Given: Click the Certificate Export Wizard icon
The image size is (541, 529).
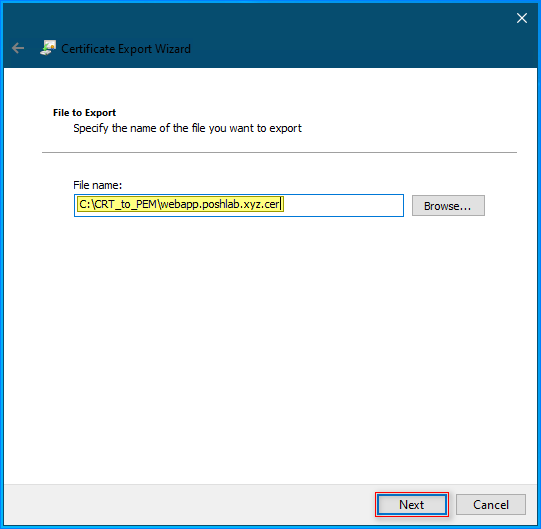Looking at the screenshot, I should click(48, 48).
